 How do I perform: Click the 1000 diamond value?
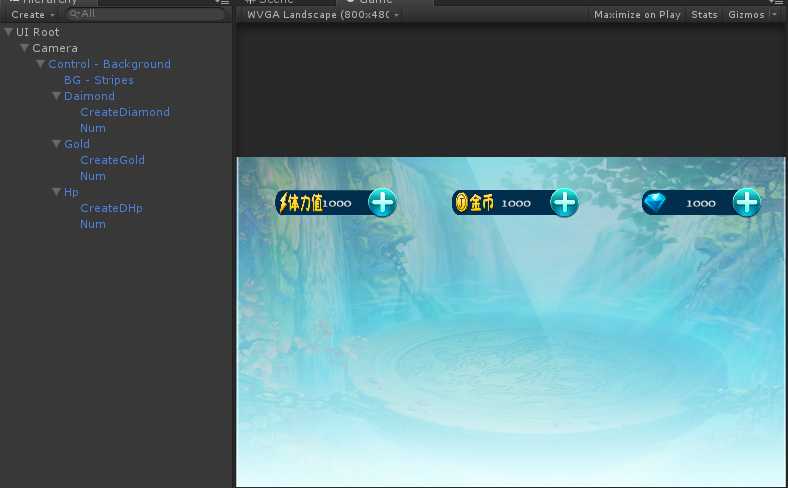point(701,204)
